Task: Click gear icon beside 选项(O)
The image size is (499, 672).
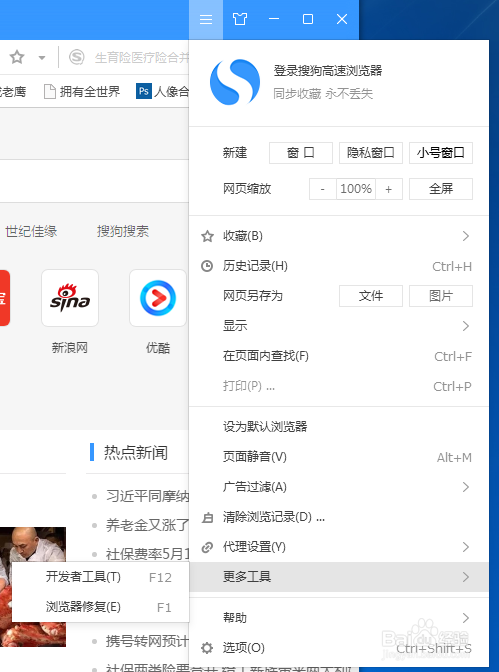Action: tap(207, 648)
